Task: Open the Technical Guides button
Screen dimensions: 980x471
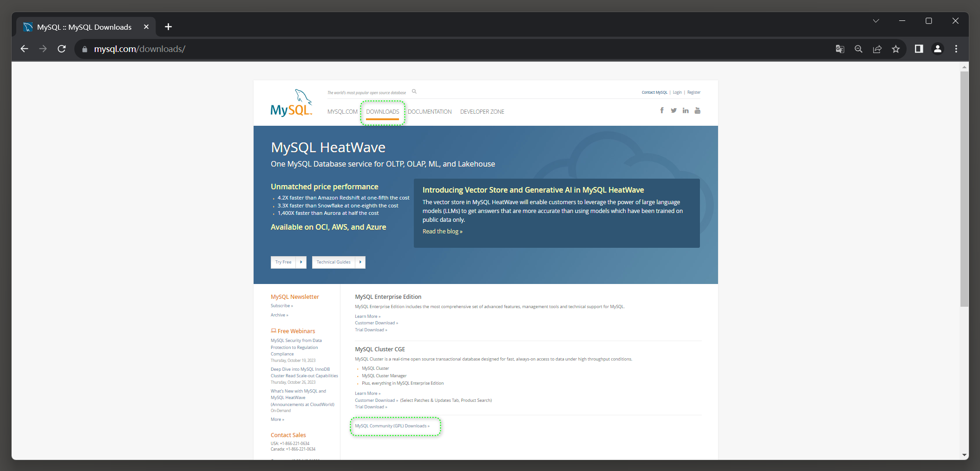Action: click(339, 262)
